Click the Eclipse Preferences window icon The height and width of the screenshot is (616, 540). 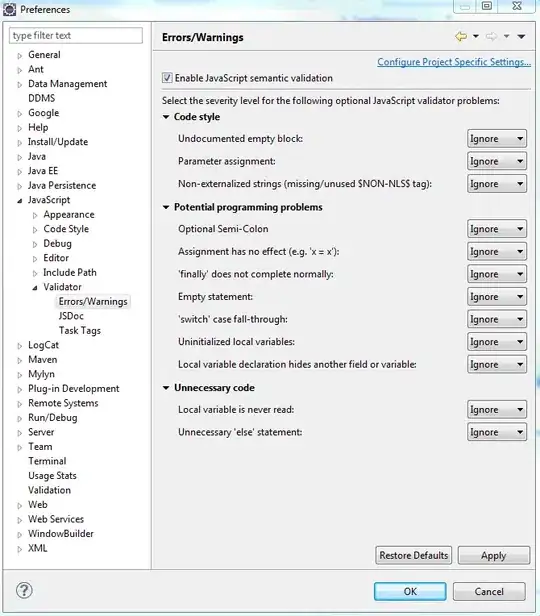[x=9, y=9]
